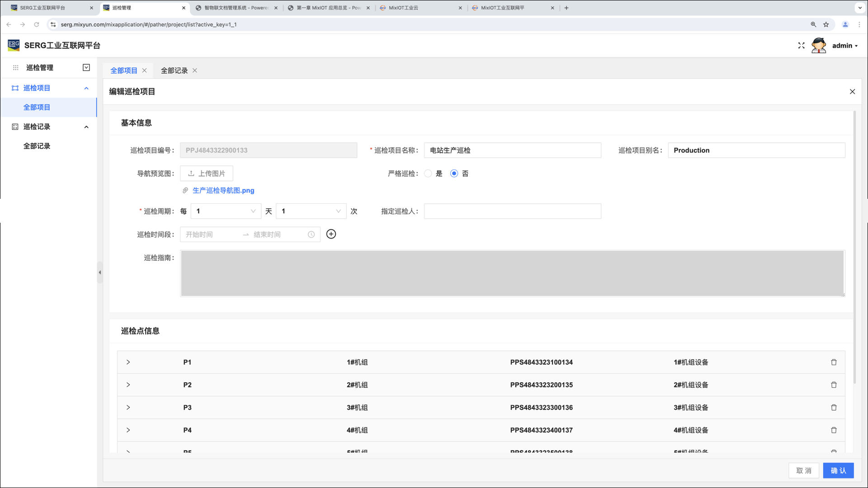Click the 确认 confirm button
Image resolution: width=868 pixels, height=488 pixels.
coord(838,470)
